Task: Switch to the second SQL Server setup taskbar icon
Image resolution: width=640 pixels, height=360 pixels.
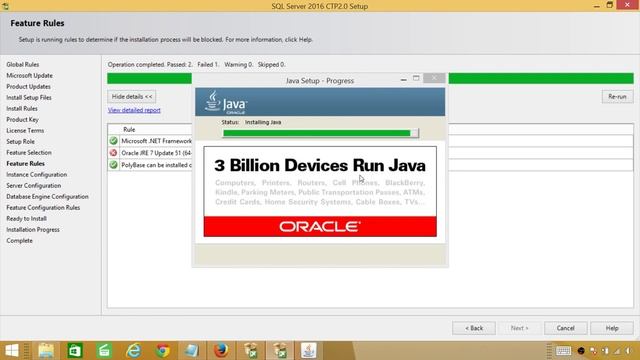Action: (280, 351)
